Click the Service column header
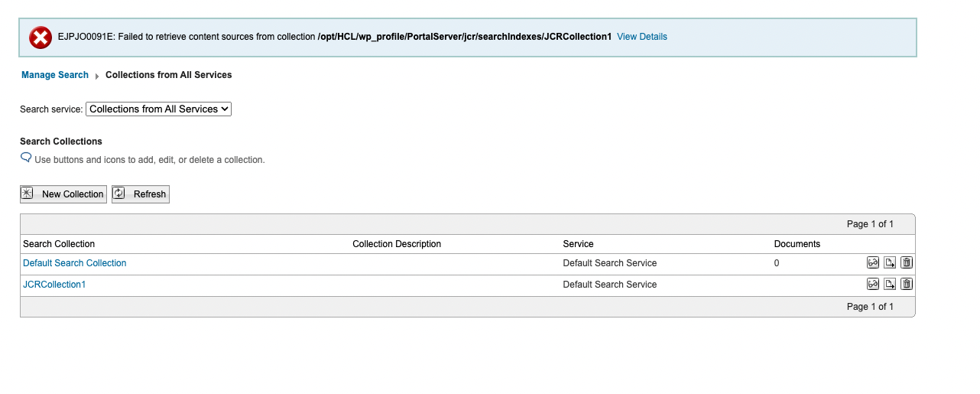The image size is (980, 394). (578, 244)
